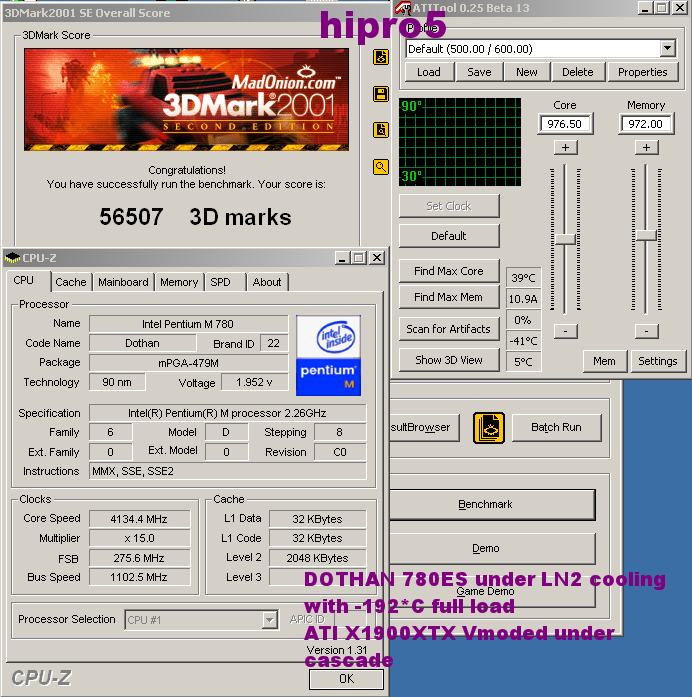
Task: Click the Core Speed value 4134.4 MHz
Action: [140, 519]
